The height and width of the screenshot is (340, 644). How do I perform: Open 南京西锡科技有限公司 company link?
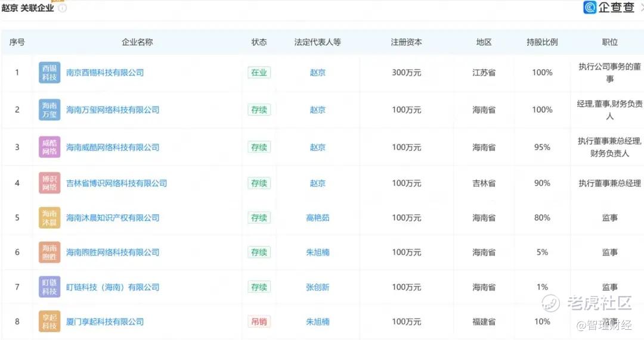point(105,73)
